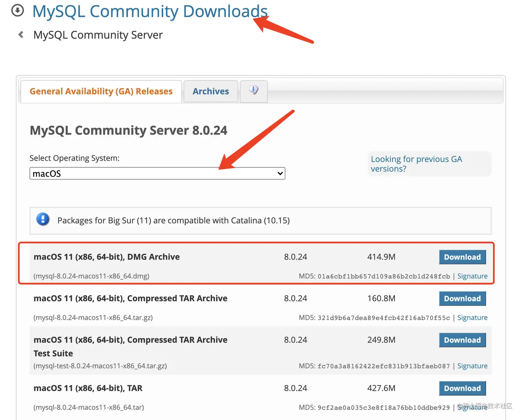Open Looking for previous GA versions link
Image resolution: width=523 pixels, height=420 pixels.
416,164
